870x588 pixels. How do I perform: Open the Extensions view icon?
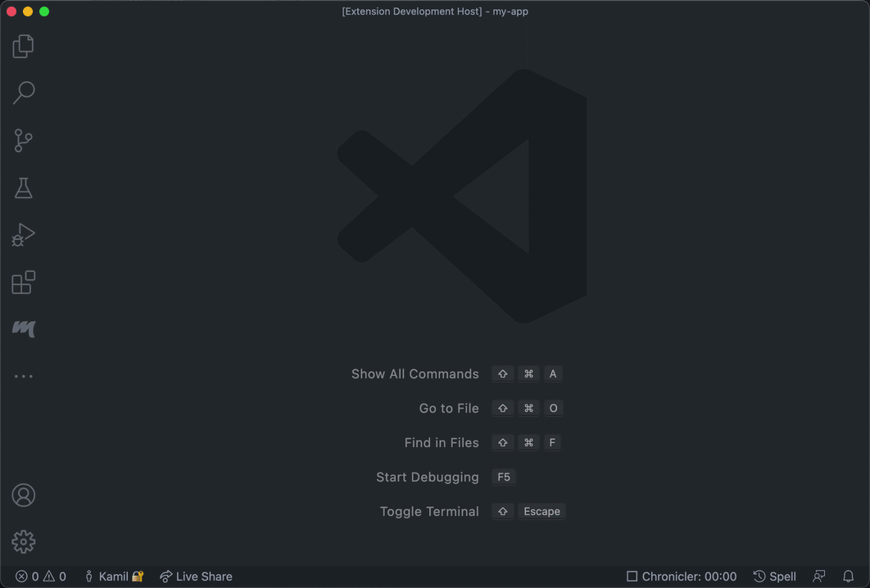(x=23, y=282)
